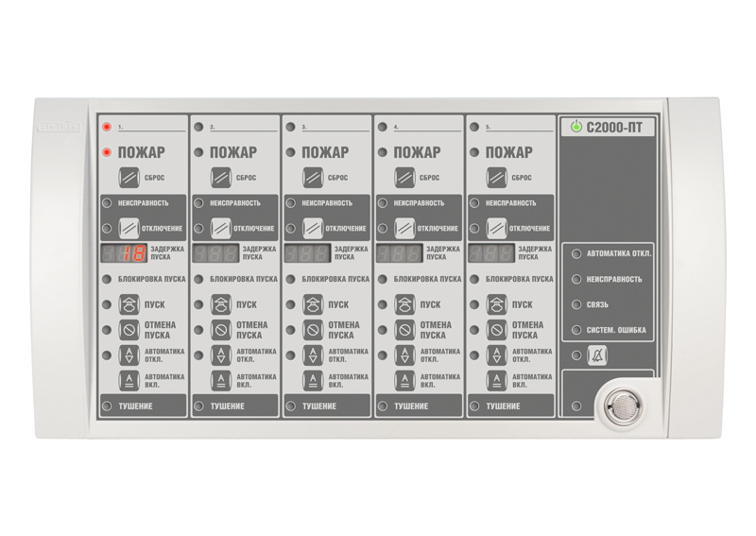Viewport: 756px width, 536px height.
Task: Turn on АВТОМАТИКА ВКЛ. in zone 4
Action: point(404,380)
